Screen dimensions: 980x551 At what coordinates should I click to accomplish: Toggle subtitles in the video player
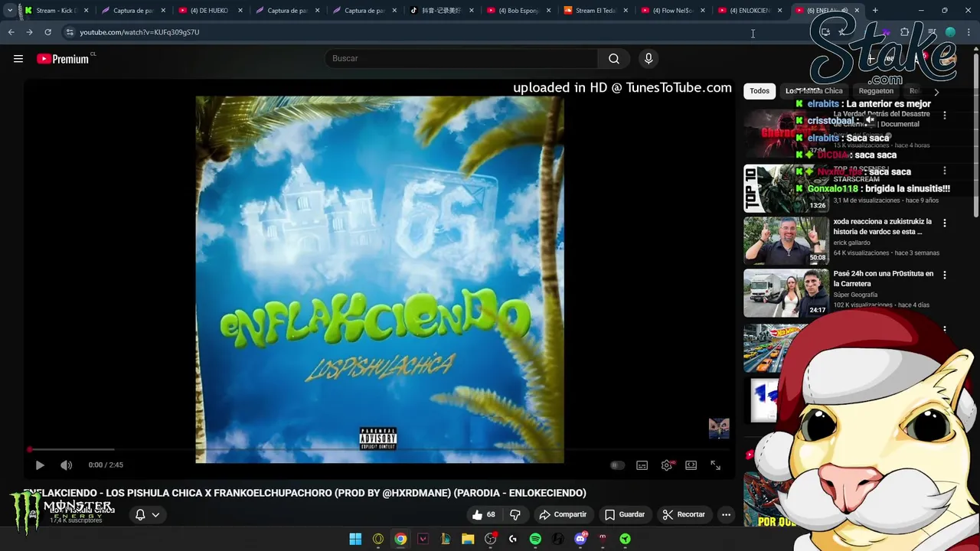[642, 465]
